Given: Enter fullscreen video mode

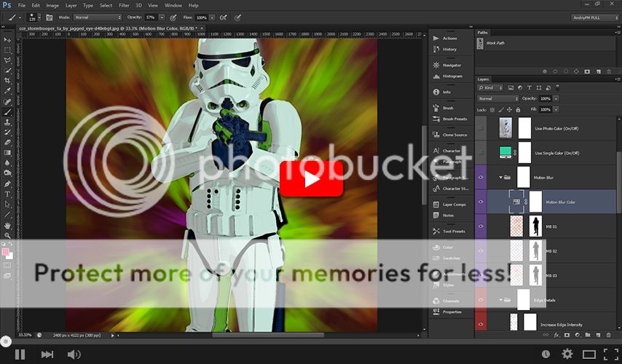Looking at the screenshot, I should click(x=610, y=354).
